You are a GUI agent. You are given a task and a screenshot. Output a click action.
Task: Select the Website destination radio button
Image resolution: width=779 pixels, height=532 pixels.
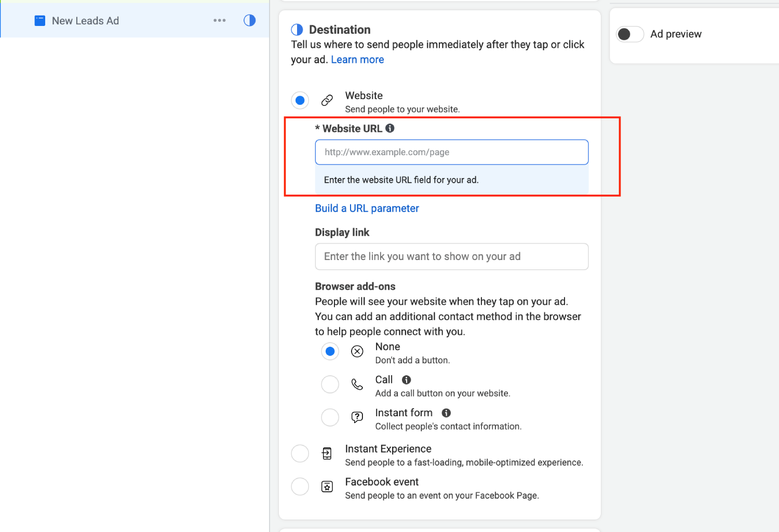pyautogui.click(x=300, y=100)
